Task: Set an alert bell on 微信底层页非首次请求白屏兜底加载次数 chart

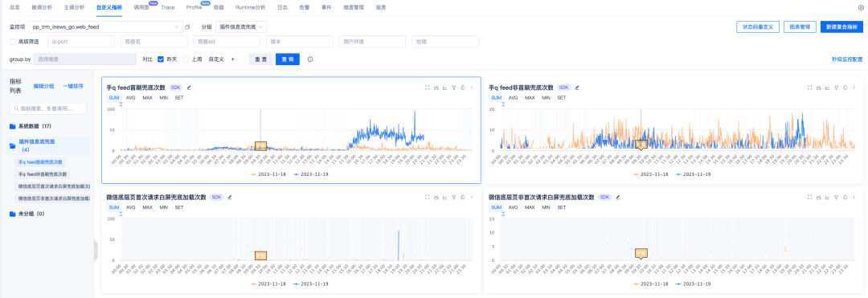Action: (x=845, y=197)
